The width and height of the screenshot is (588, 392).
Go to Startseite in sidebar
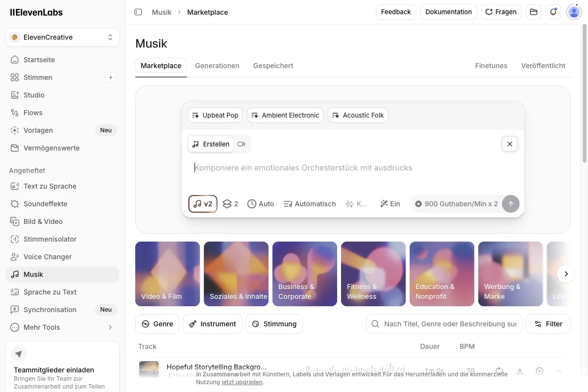point(63,60)
